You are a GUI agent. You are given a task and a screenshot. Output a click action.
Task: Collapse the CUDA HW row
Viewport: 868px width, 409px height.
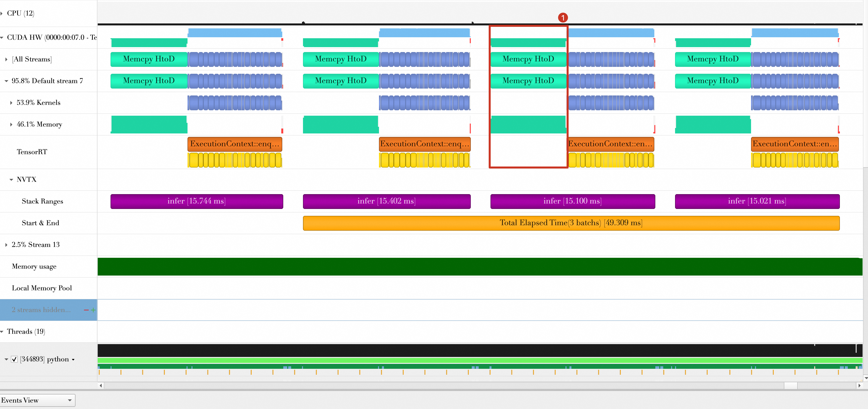[2, 37]
